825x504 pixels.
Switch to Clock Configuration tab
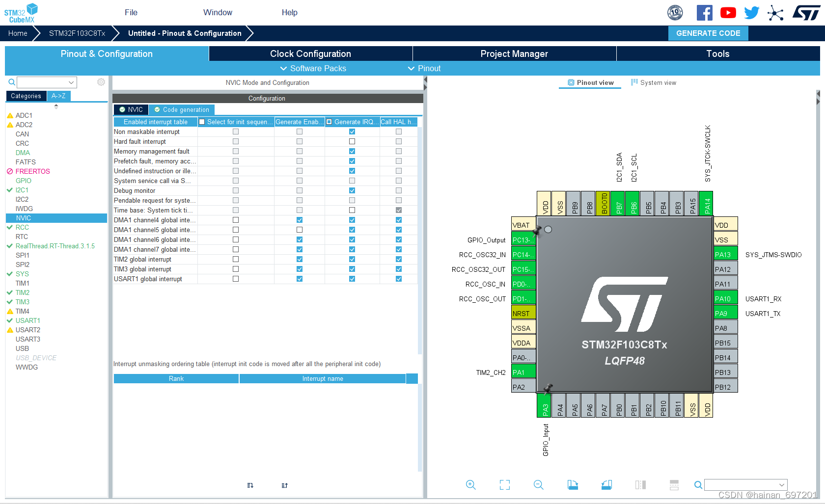click(x=310, y=54)
